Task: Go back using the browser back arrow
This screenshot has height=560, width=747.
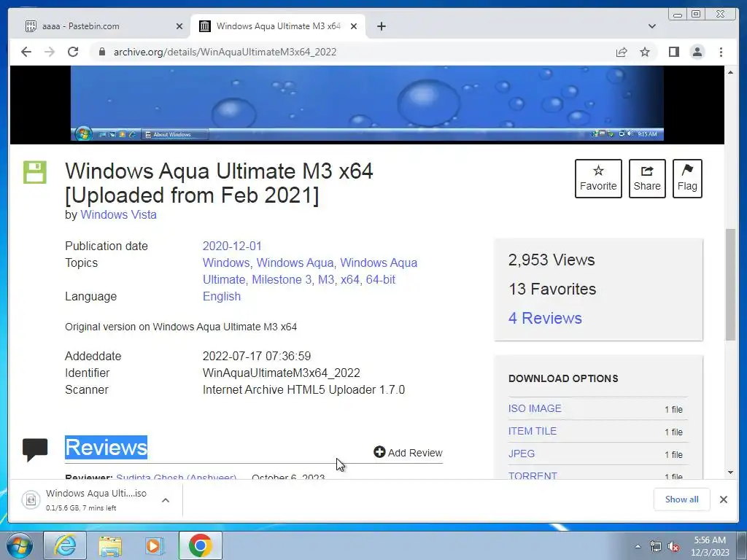Action: tap(26, 52)
